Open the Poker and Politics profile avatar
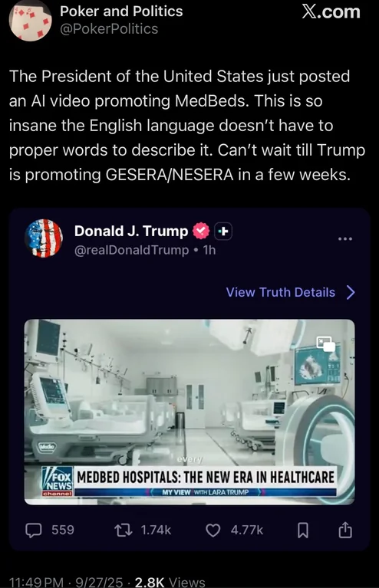379x588 pixels. [31, 20]
